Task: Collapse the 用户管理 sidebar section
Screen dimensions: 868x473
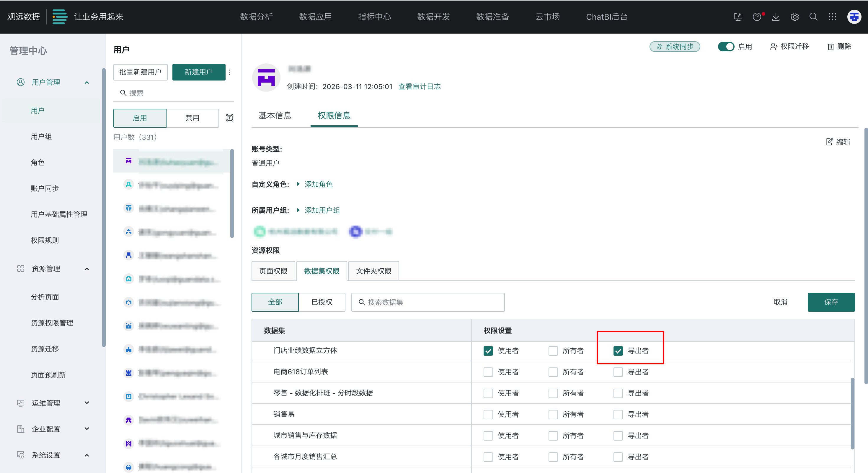Action: click(x=87, y=83)
